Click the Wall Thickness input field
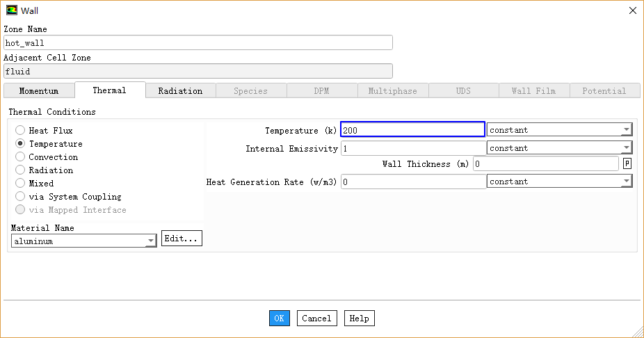The height and width of the screenshot is (338, 644). pos(545,163)
